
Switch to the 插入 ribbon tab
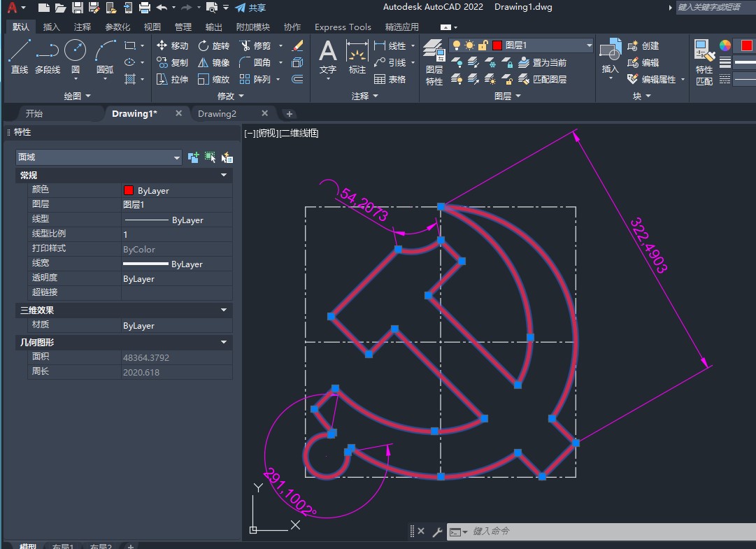(52, 27)
